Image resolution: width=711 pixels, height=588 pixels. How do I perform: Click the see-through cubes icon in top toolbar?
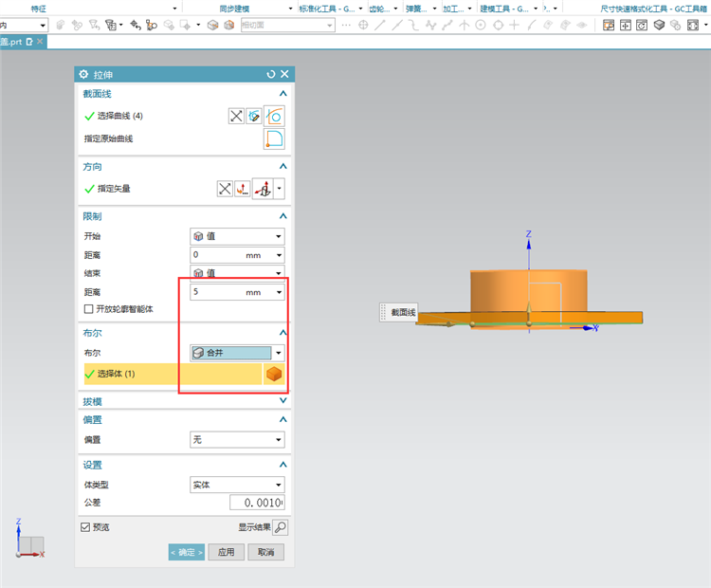point(676,25)
